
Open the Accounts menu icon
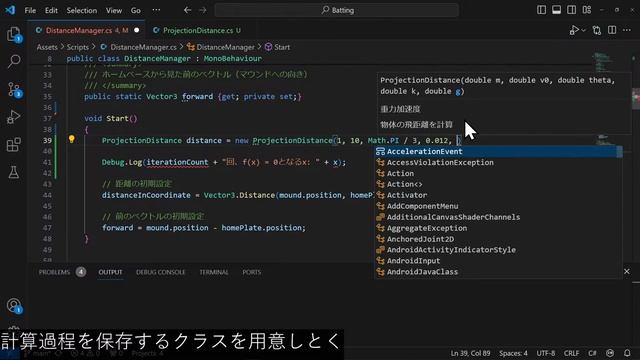[x=14, y=305]
